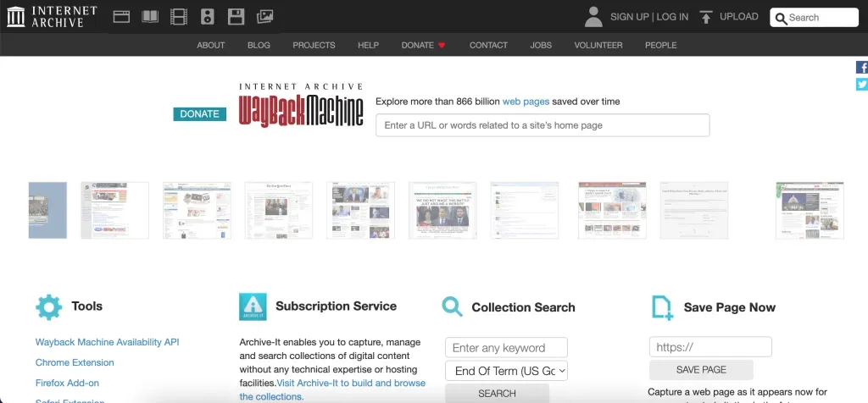
Task: Open the 'web pages' link
Action: click(526, 102)
